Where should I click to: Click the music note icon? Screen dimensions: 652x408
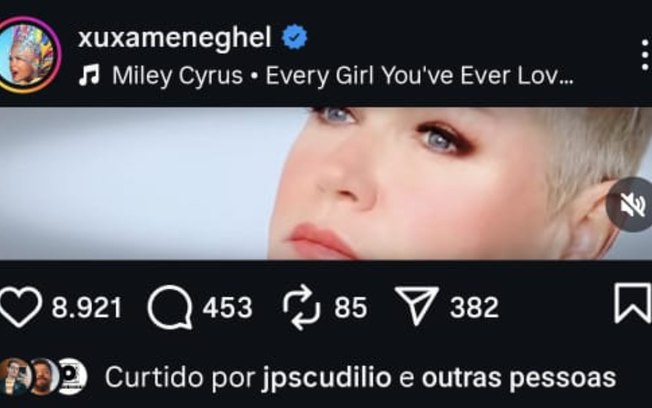coord(90,75)
